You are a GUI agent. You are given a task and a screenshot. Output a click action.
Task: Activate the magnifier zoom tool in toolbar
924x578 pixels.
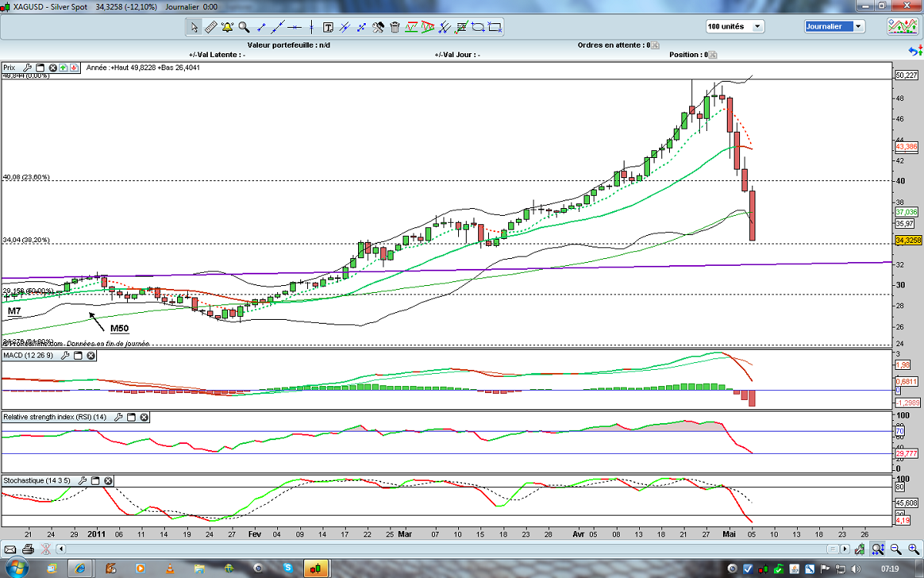pos(244,27)
